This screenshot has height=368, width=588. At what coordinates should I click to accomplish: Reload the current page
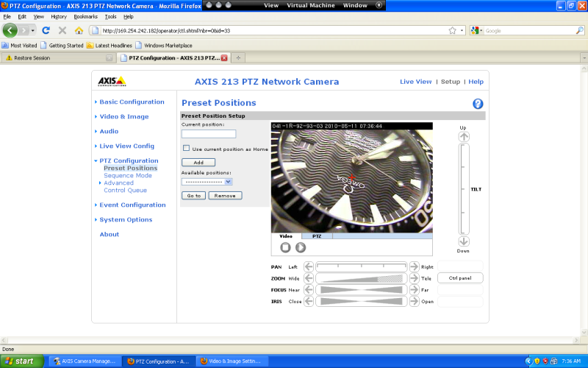pyautogui.click(x=46, y=30)
